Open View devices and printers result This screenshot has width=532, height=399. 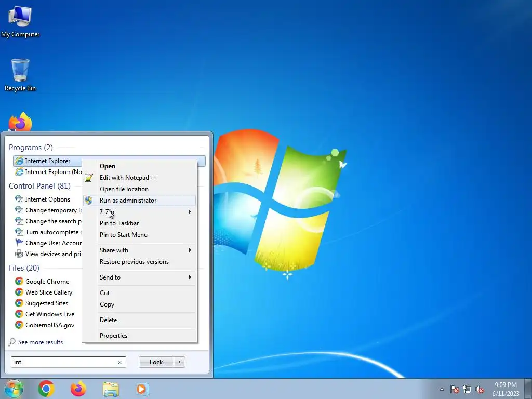48,254
